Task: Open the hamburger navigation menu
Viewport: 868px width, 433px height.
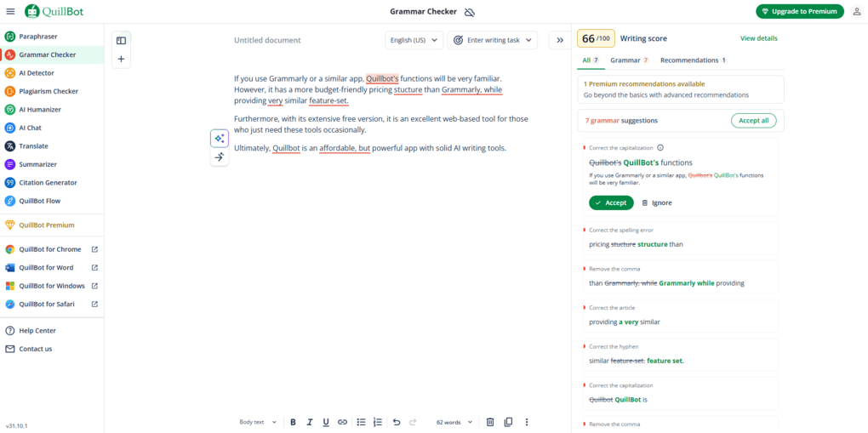Action: pos(10,12)
